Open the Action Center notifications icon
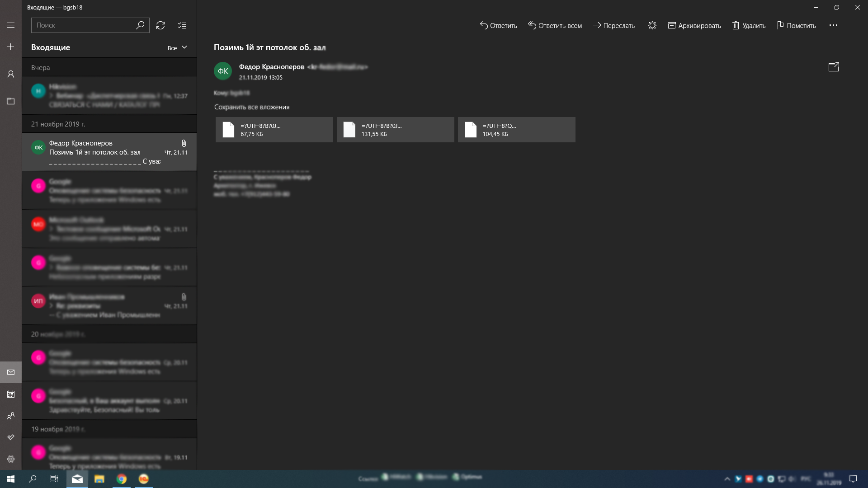 (853, 479)
